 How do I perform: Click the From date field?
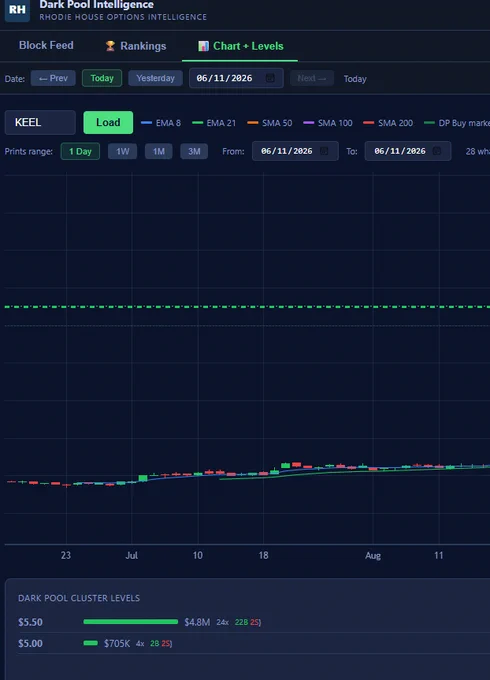click(x=295, y=151)
